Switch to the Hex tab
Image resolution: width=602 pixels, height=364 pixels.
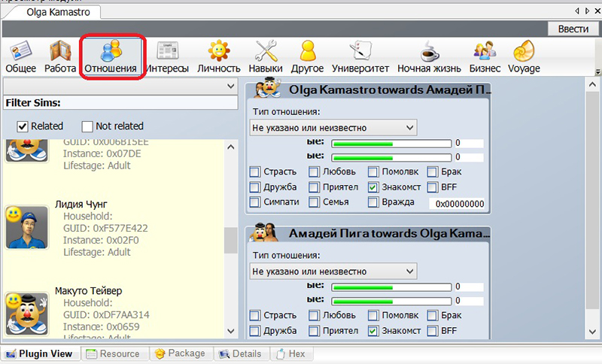tap(290, 353)
